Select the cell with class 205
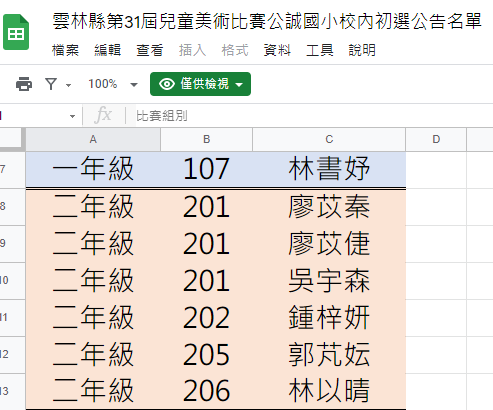This screenshot has width=493, height=410. pyautogui.click(x=206, y=354)
